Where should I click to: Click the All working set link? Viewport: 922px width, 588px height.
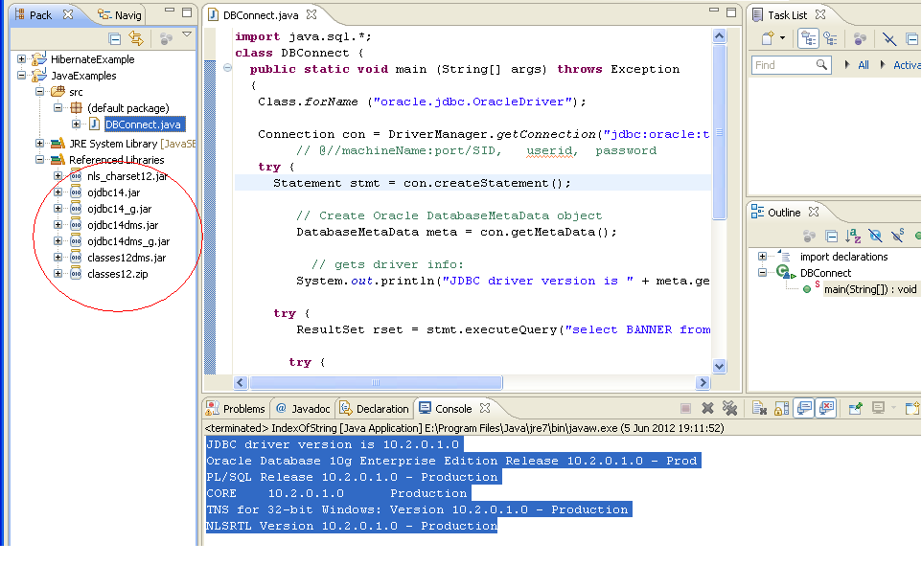tap(863, 65)
